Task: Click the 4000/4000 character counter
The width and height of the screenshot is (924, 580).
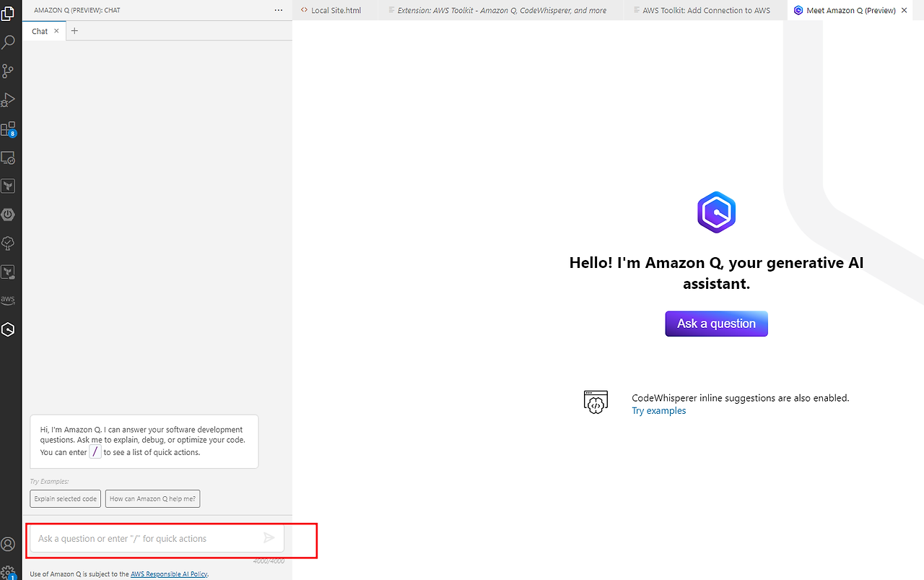Action: 269,561
